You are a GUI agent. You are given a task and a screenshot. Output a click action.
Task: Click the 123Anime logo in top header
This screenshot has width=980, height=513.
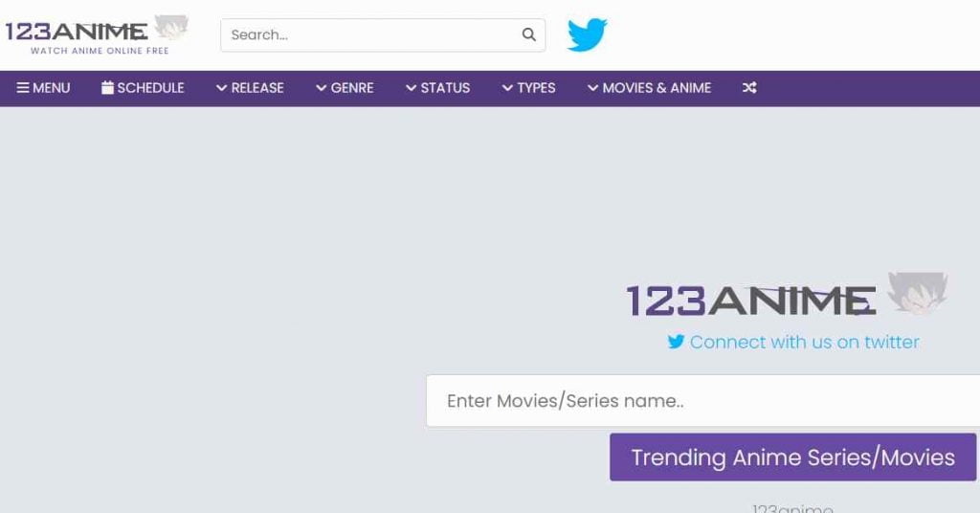[96, 33]
